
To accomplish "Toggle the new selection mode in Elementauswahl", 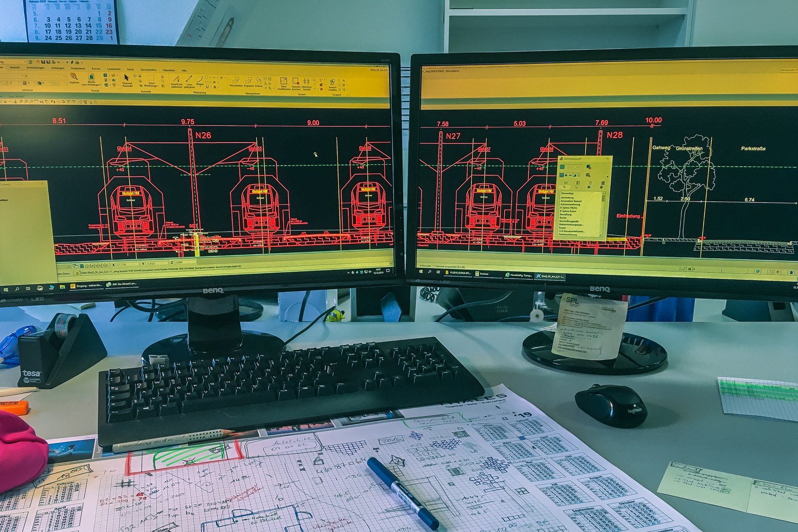I will click(x=562, y=176).
